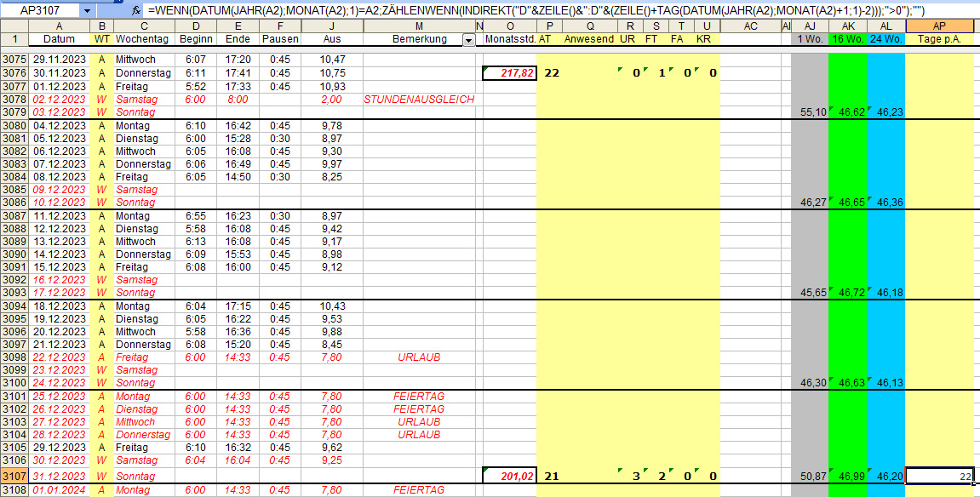Select the FEIERTAG remark on 25.12.2023
This screenshot has height=497, width=980.
point(419,397)
